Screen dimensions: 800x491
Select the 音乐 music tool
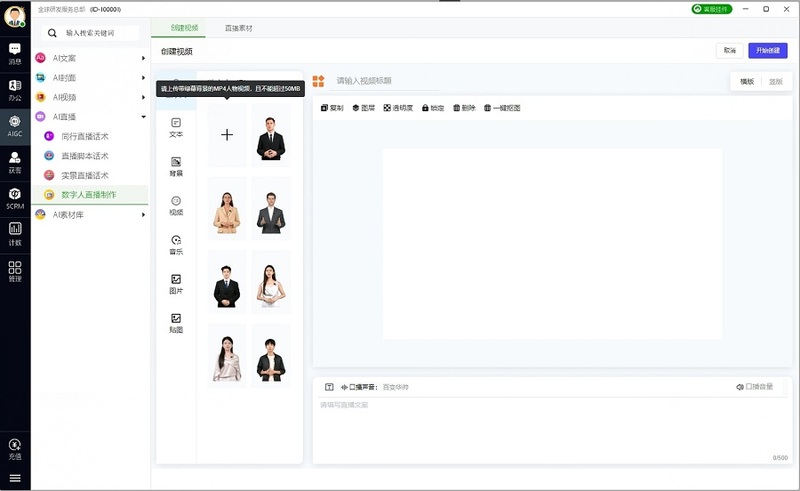pyautogui.click(x=176, y=244)
